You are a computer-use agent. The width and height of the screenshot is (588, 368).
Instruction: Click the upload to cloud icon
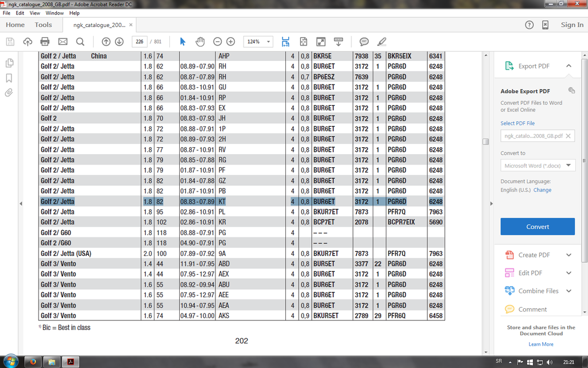(x=28, y=41)
